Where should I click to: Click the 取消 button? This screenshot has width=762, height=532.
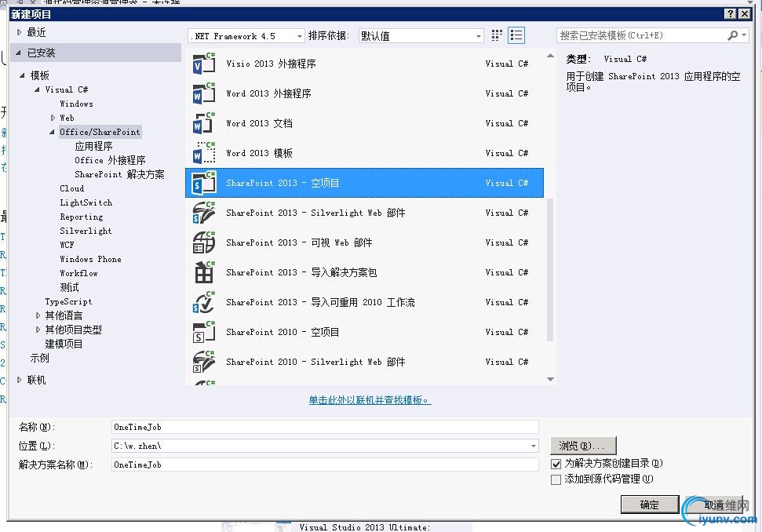tap(715, 505)
